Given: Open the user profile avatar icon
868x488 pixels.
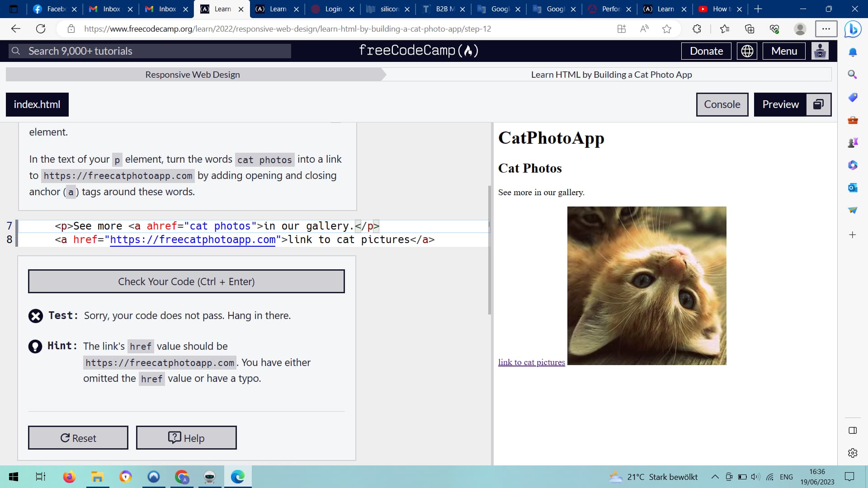Looking at the screenshot, I should pyautogui.click(x=820, y=51).
